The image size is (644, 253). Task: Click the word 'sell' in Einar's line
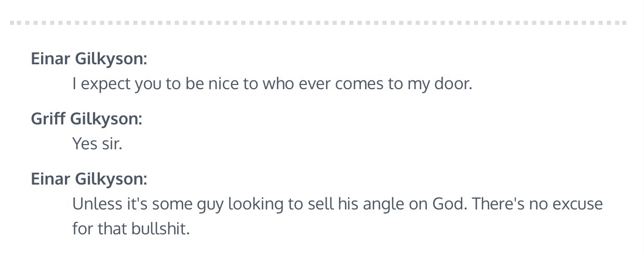321,203
